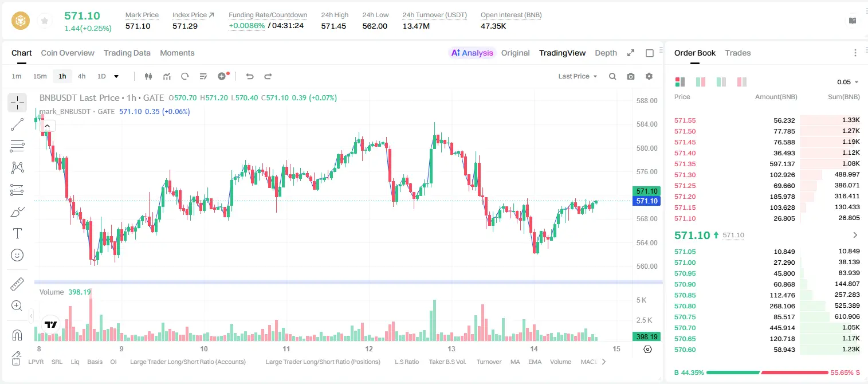This screenshot has height=384, width=868.
Task: Open the emoji sticker tool
Action: click(x=17, y=255)
